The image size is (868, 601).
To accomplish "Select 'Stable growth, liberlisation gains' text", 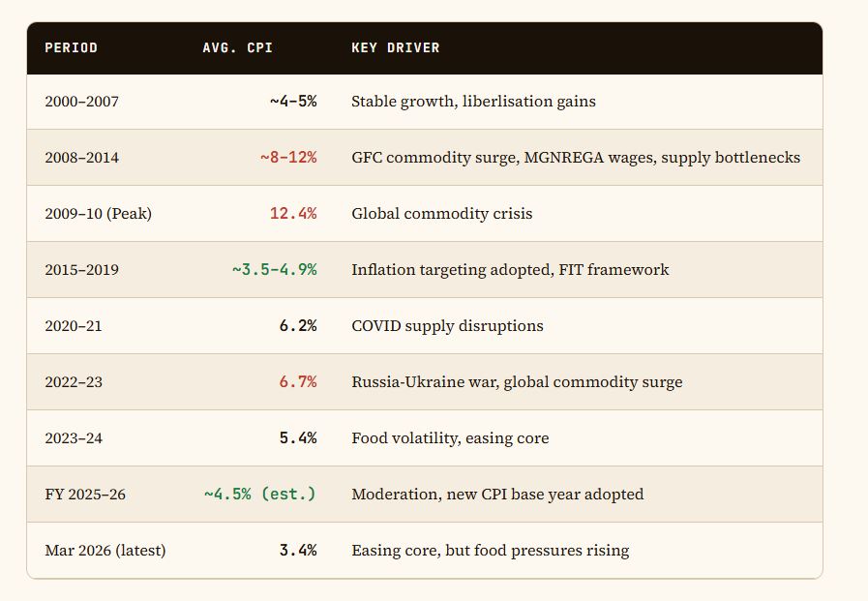I will (x=473, y=102).
